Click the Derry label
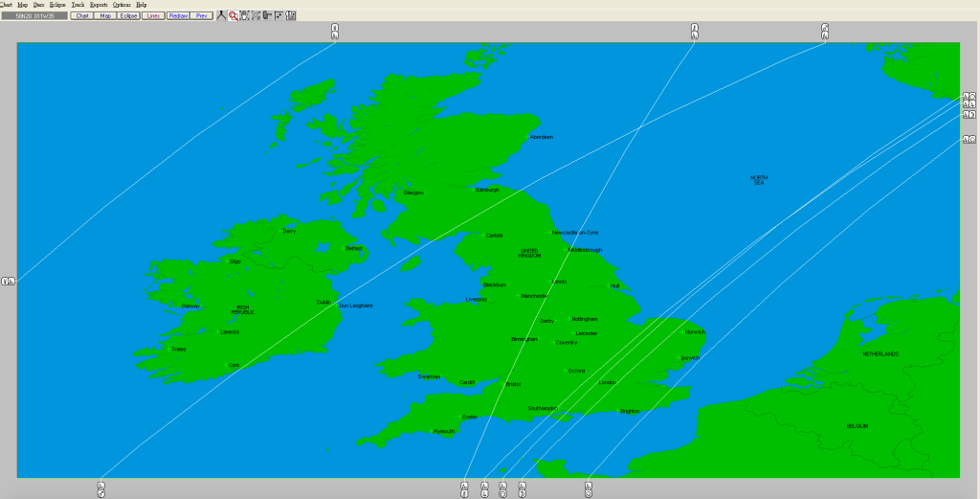 point(289,232)
